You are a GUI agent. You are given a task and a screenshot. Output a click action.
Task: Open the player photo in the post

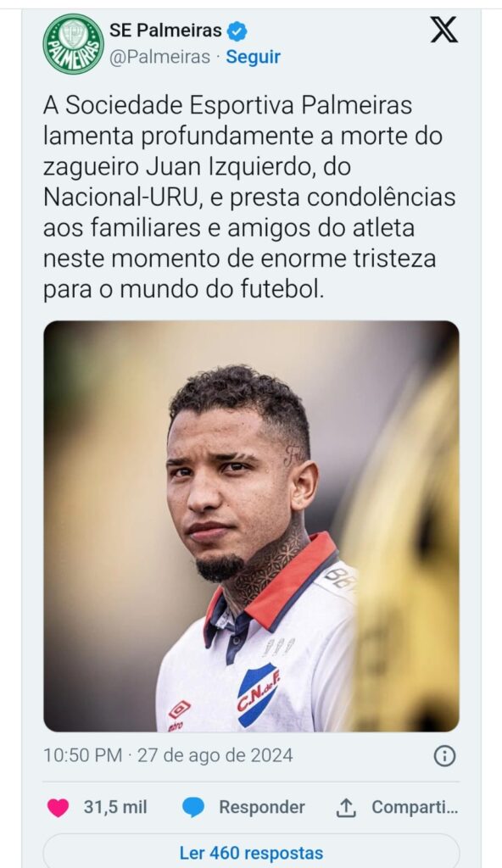tap(251, 526)
